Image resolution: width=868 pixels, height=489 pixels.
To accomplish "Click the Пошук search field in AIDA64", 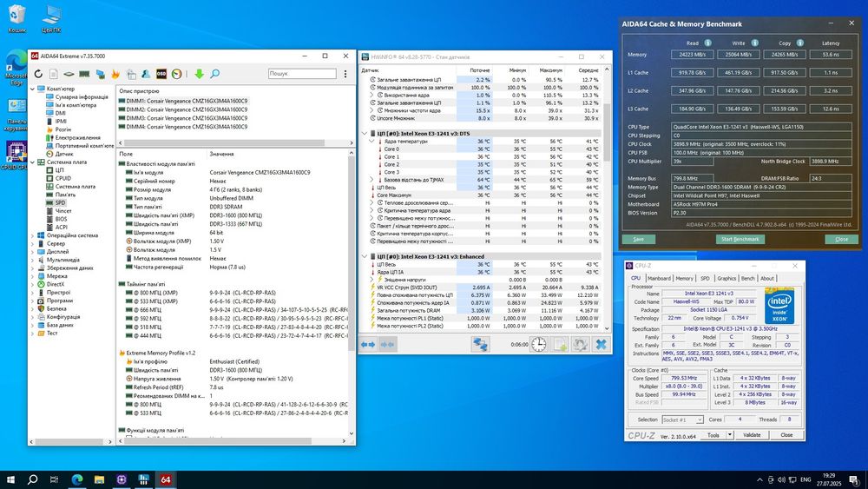I will pyautogui.click(x=302, y=74).
